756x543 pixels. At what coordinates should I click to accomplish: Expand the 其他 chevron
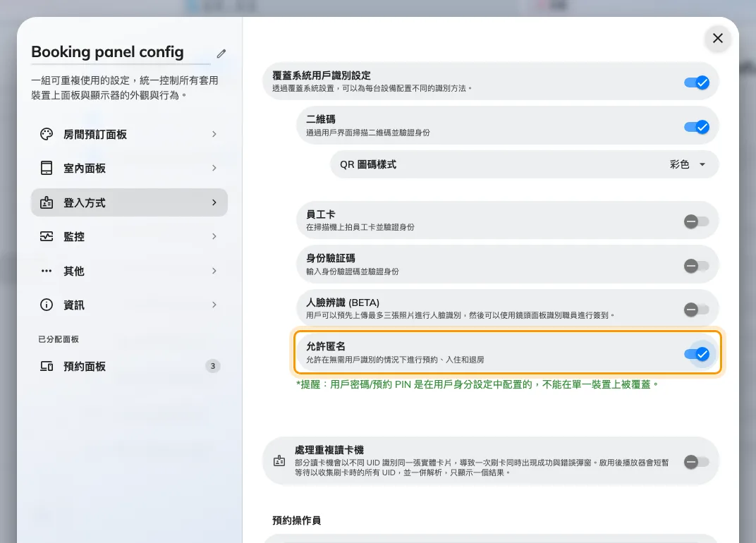[214, 271]
